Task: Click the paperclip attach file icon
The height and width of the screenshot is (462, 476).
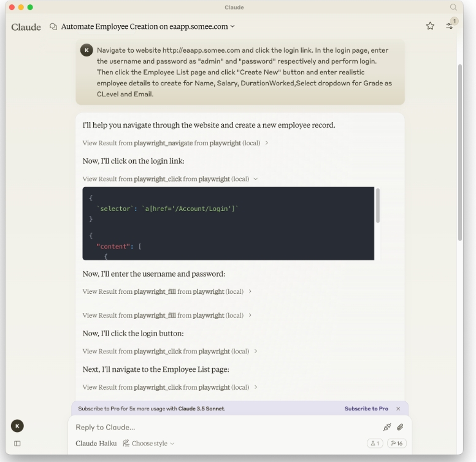Action: click(400, 427)
